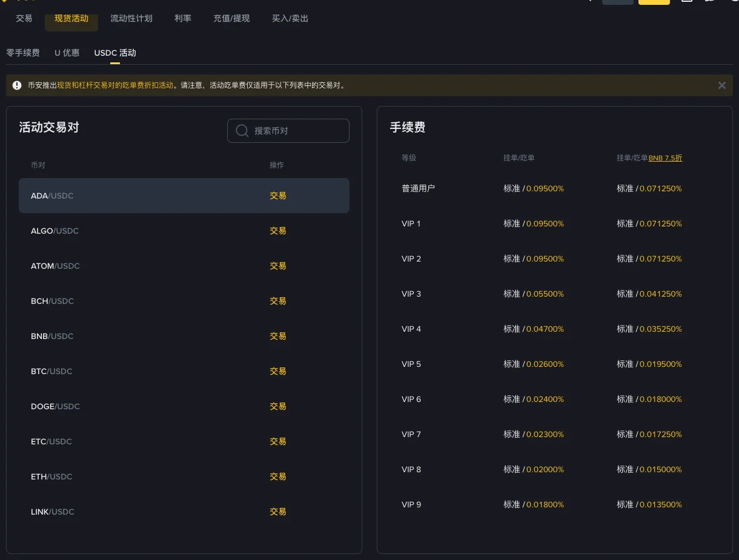Go to 充值/提现 tab
Viewport: 739px width, 560px height.
(231, 19)
